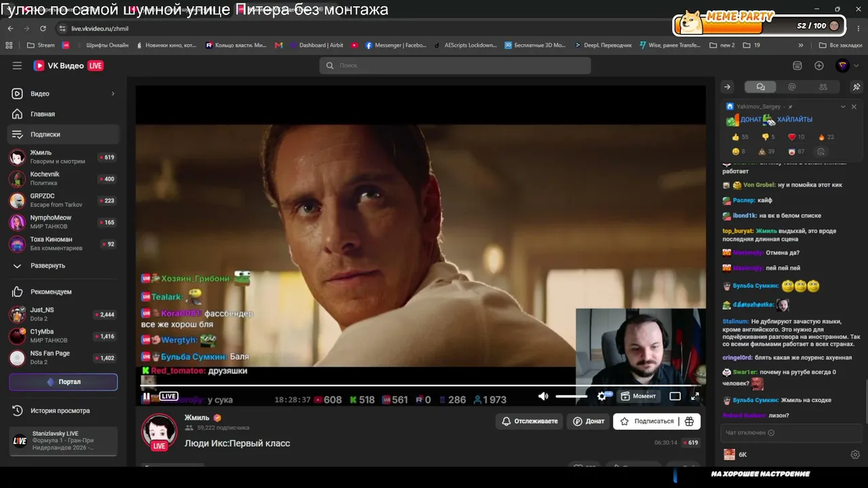868x488 pixels.
Task: Open the subscriptions feed icon in header
Action: [797, 66]
